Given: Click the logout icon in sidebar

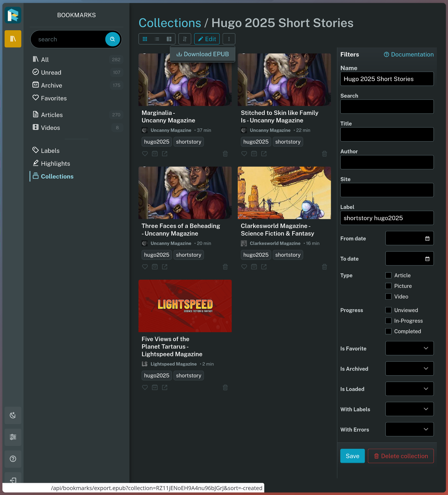Looking at the screenshot, I should tap(13, 480).
